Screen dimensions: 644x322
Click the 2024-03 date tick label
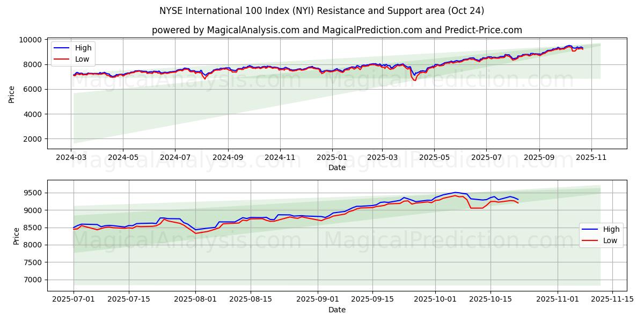tap(71, 158)
